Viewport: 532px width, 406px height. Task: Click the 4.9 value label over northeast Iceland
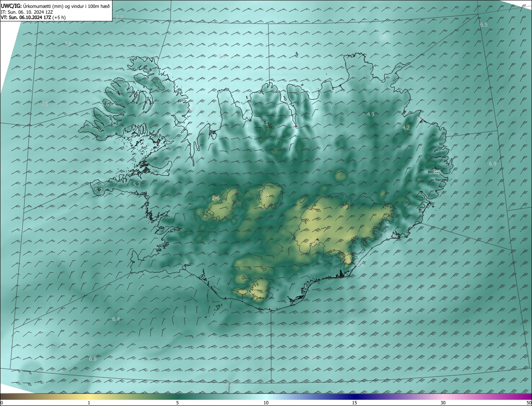371,114
